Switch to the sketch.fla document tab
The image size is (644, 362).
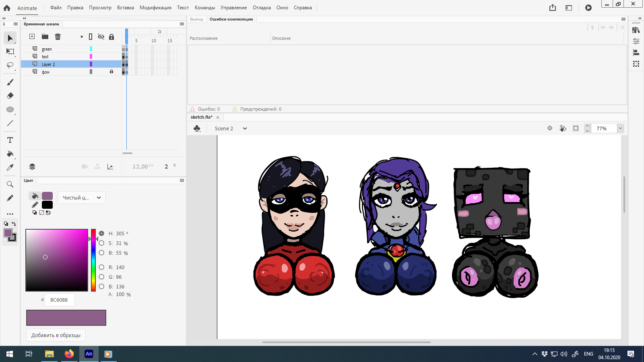click(x=202, y=117)
